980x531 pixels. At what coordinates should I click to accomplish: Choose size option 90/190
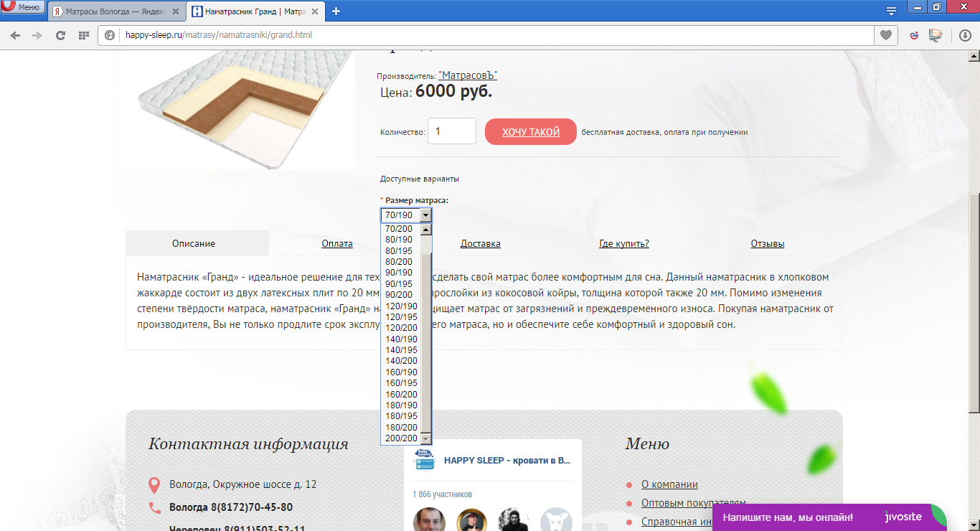point(399,273)
